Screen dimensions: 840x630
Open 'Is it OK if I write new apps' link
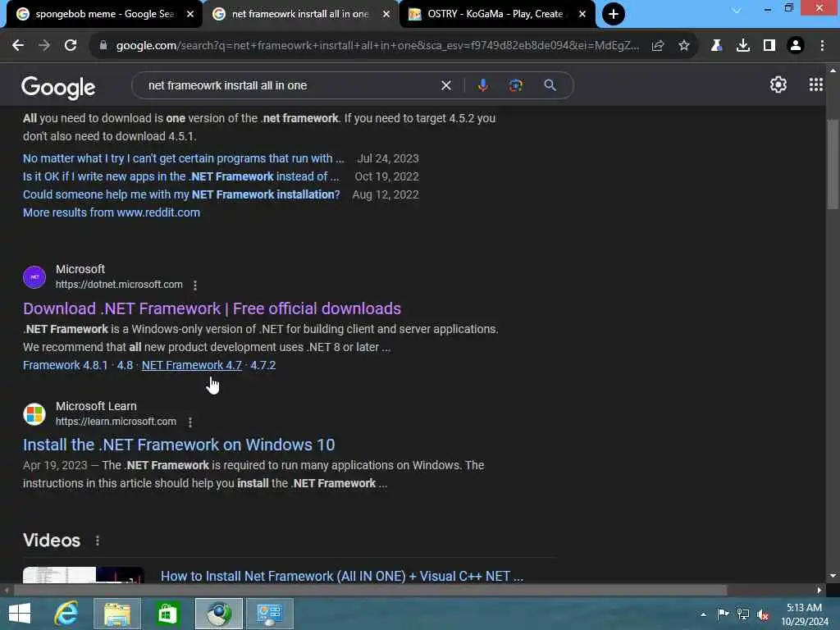pos(181,177)
